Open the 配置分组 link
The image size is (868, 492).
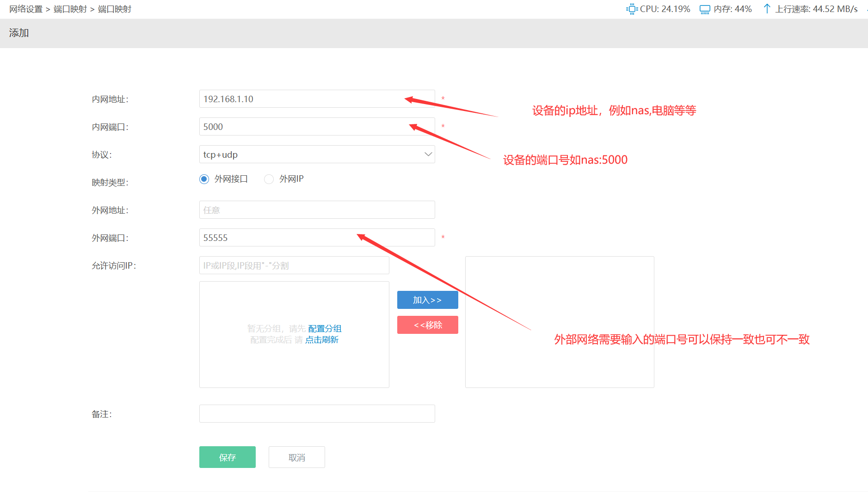click(324, 328)
